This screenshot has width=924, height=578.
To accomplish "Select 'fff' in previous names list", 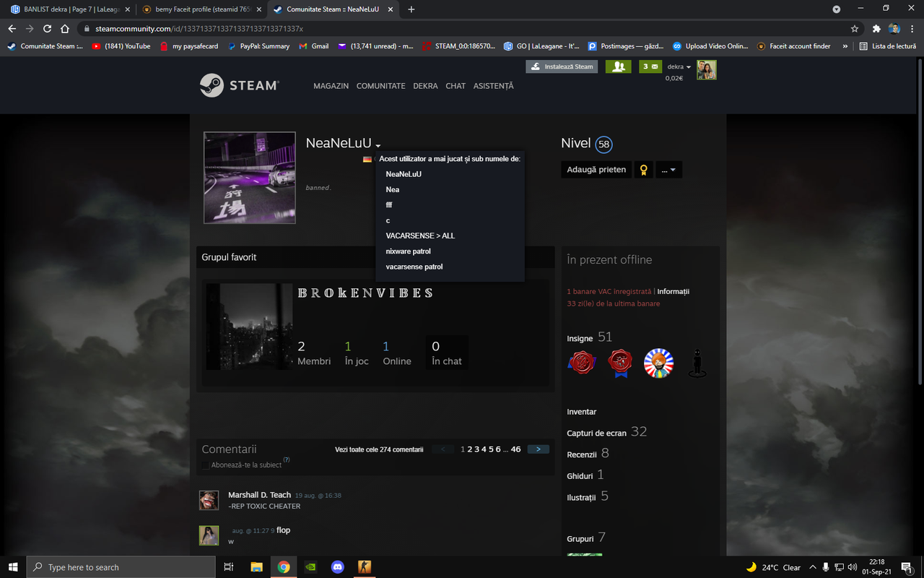I will pos(389,205).
